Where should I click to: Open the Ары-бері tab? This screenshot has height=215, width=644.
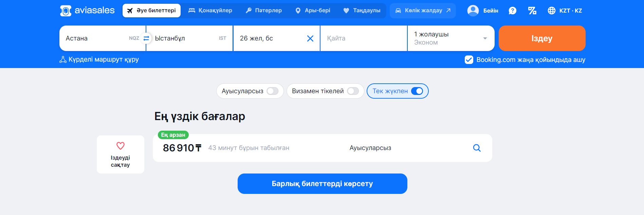pos(313,11)
